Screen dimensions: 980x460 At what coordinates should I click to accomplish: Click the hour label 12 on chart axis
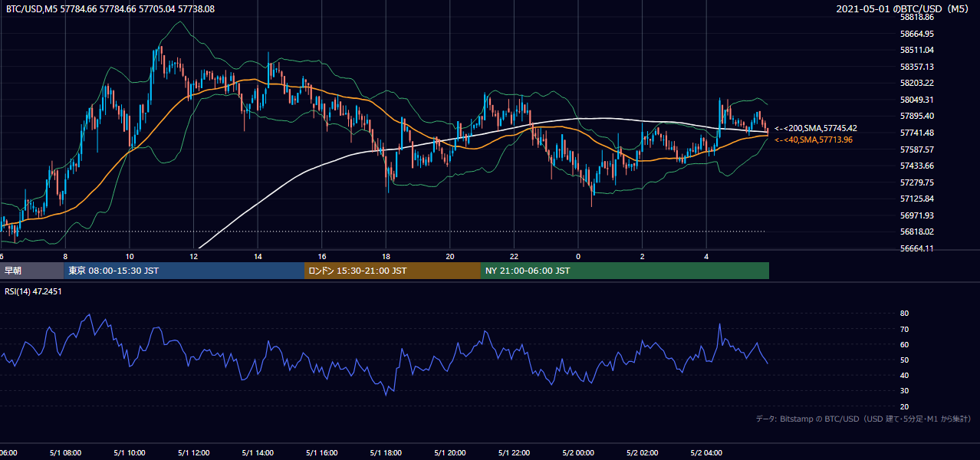click(194, 256)
